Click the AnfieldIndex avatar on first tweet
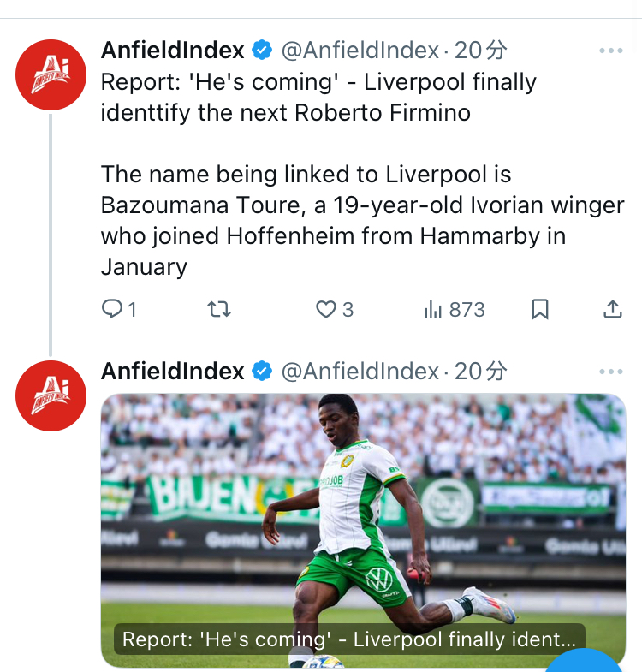Image resolution: width=642 pixels, height=672 pixels. point(51,74)
